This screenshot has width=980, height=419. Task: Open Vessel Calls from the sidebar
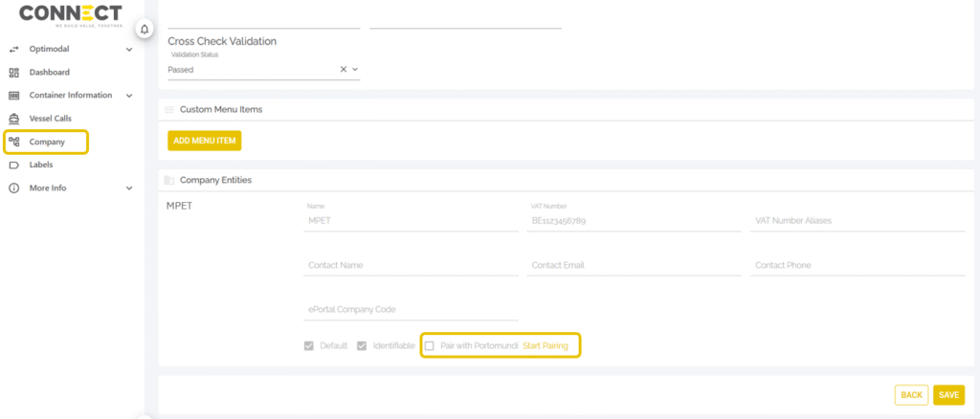point(50,119)
